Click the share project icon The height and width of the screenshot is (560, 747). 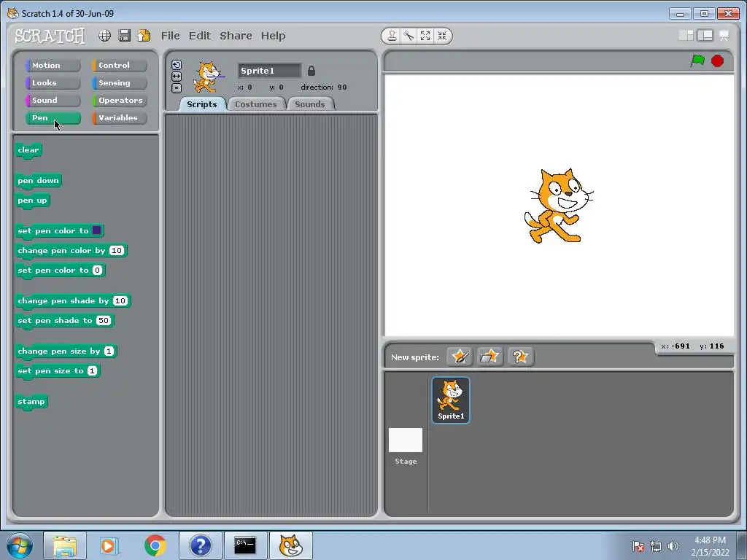click(x=144, y=36)
